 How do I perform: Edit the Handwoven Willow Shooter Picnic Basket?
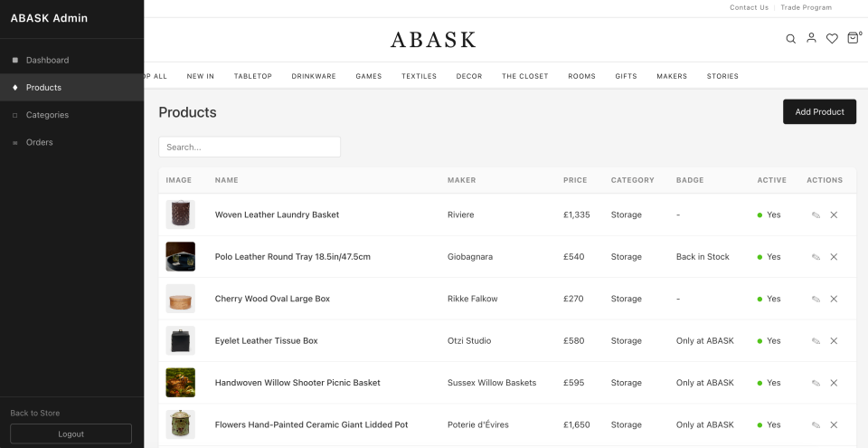[x=816, y=383]
